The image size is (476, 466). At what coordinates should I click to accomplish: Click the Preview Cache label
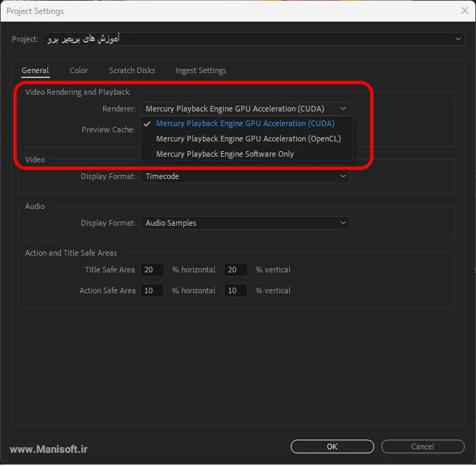tap(108, 130)
